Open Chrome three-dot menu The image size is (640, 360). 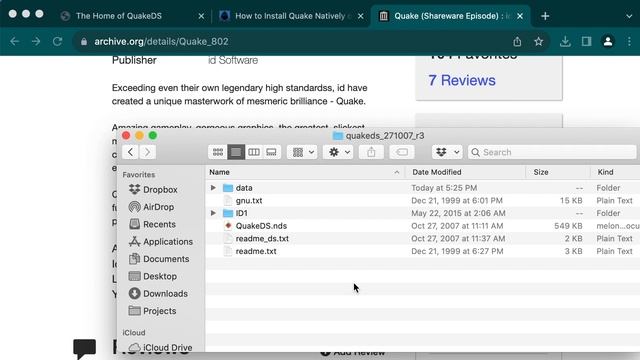point(629,41)
